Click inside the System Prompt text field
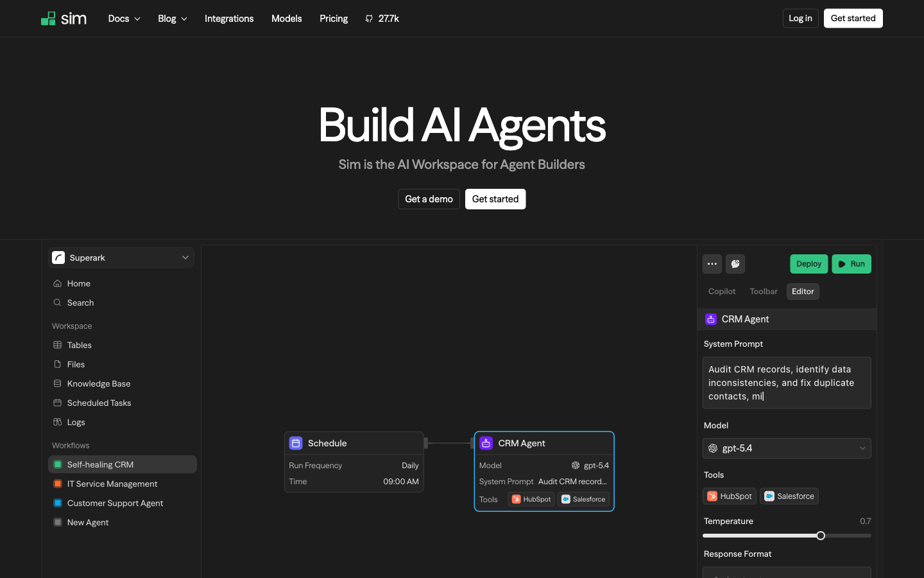Viewport: 924px width, 578px height. pyautogui.click(x=787, y=383)
